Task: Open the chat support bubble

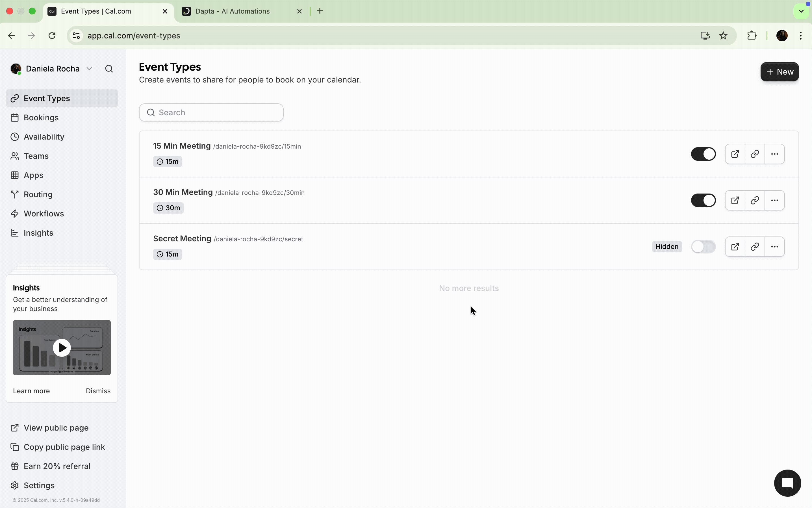Action: click(787, 483)
